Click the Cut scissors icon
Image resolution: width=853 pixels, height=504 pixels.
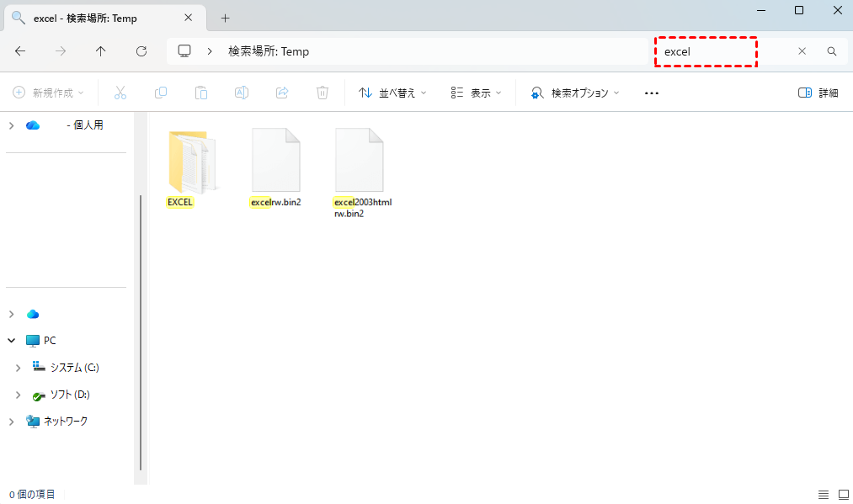(x=120, y=93)
